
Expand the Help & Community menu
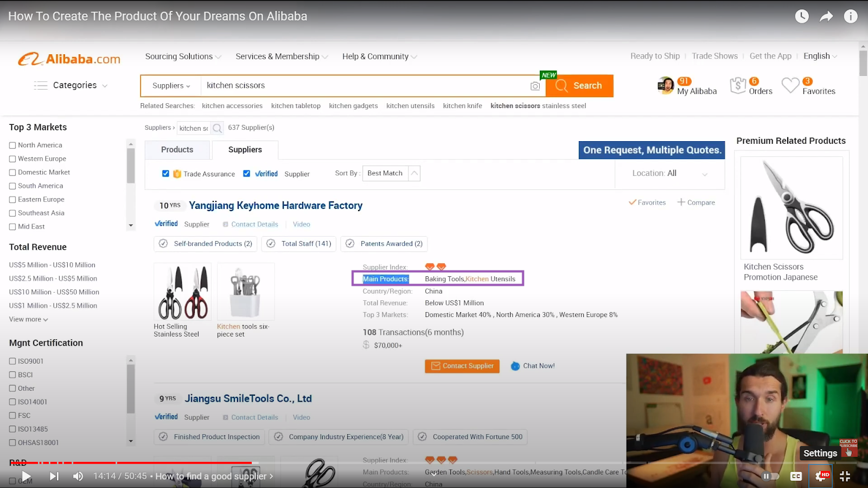(x=379, y=56)
